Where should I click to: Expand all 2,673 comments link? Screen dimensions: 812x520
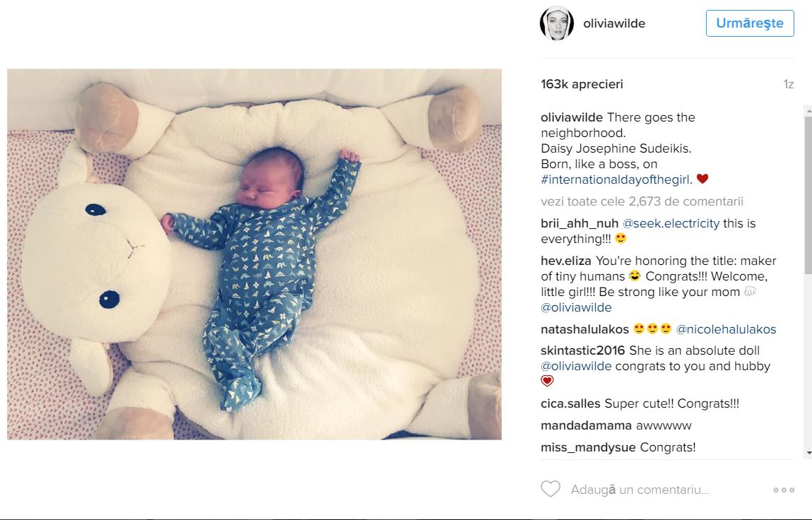(642, 201)
